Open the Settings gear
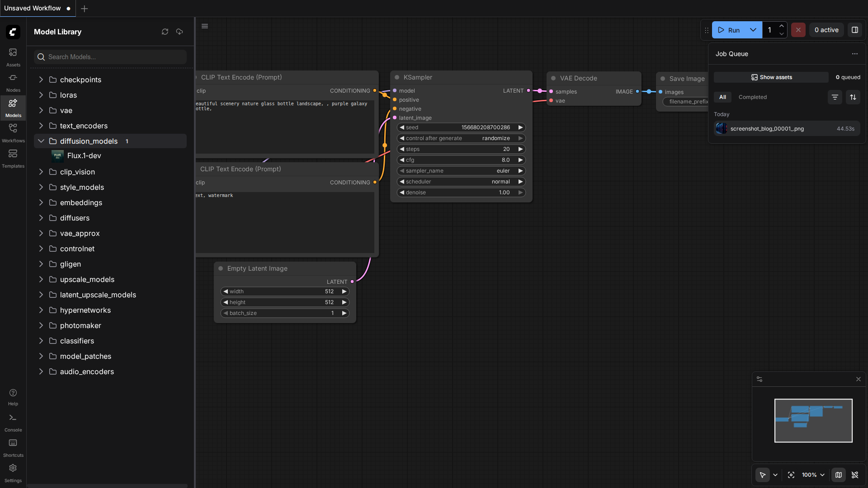Screen dimensions: 868x488 13,473
